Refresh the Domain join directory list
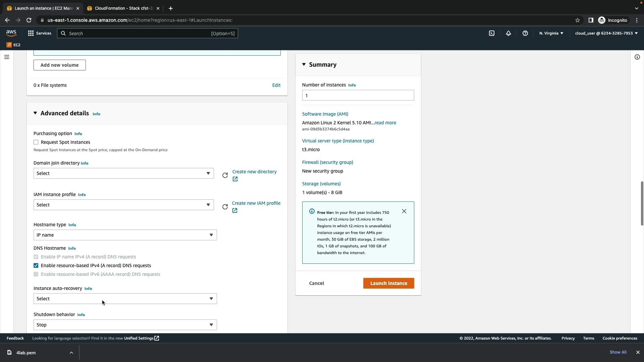Screen dimensions: 644x362 [225, 175]
